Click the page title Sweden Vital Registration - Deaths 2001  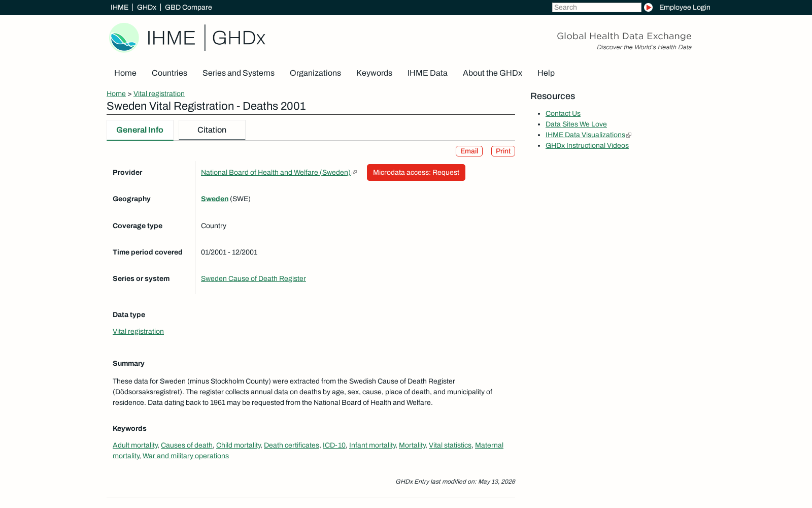206,106
